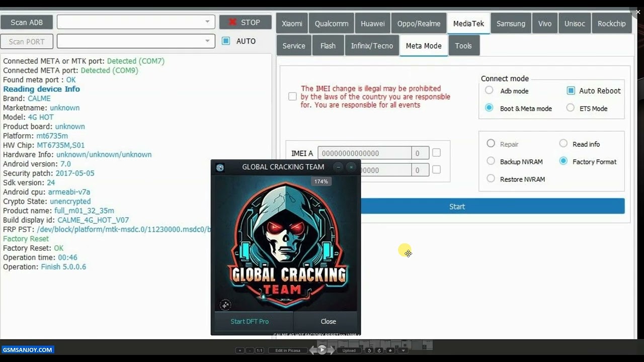Switch to the Unisoc tab
The image size is (644, 362).
pos(575,24)
